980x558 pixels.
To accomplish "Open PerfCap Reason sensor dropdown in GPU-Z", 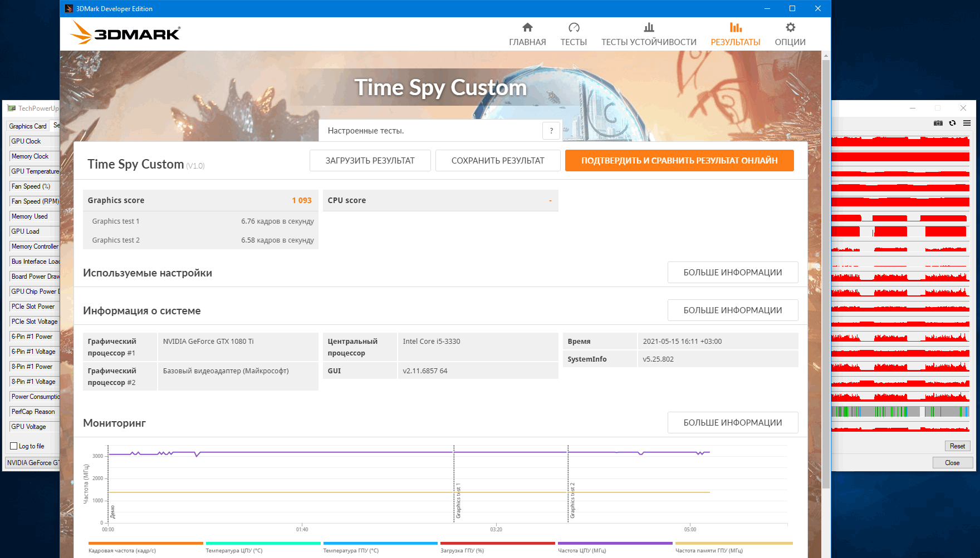I will coord(35,412).
